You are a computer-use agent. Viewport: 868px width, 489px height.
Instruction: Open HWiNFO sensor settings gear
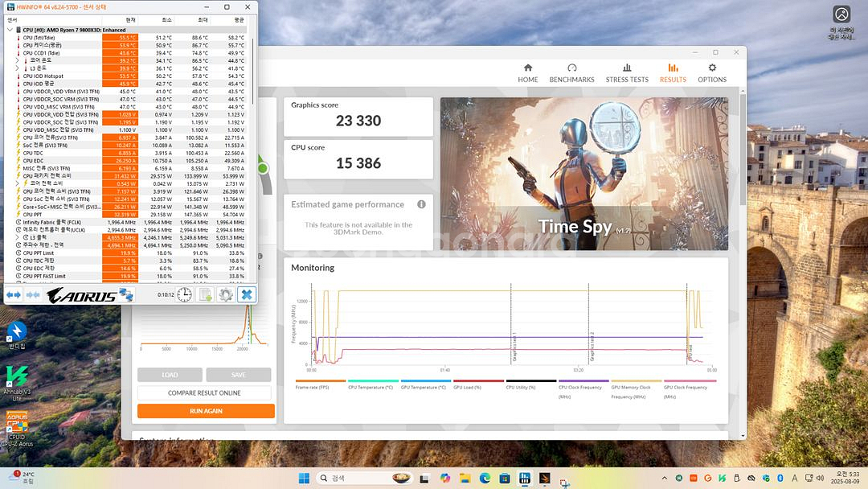226,295
